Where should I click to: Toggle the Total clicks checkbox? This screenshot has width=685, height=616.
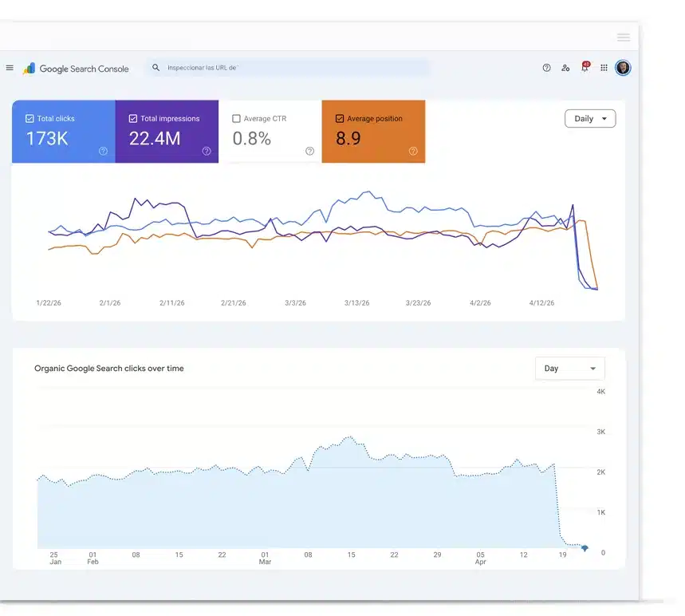coord(30,118)
